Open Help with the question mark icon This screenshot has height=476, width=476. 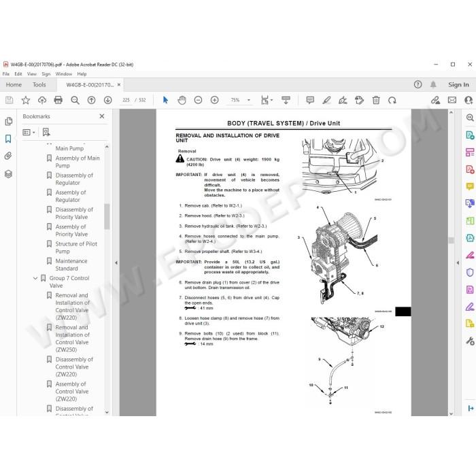tap(418, 84)
